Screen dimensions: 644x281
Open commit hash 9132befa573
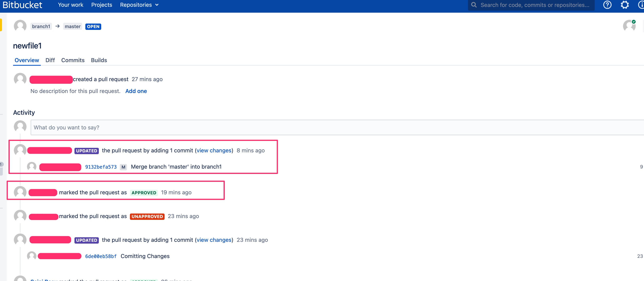click(x=101, y=167)
